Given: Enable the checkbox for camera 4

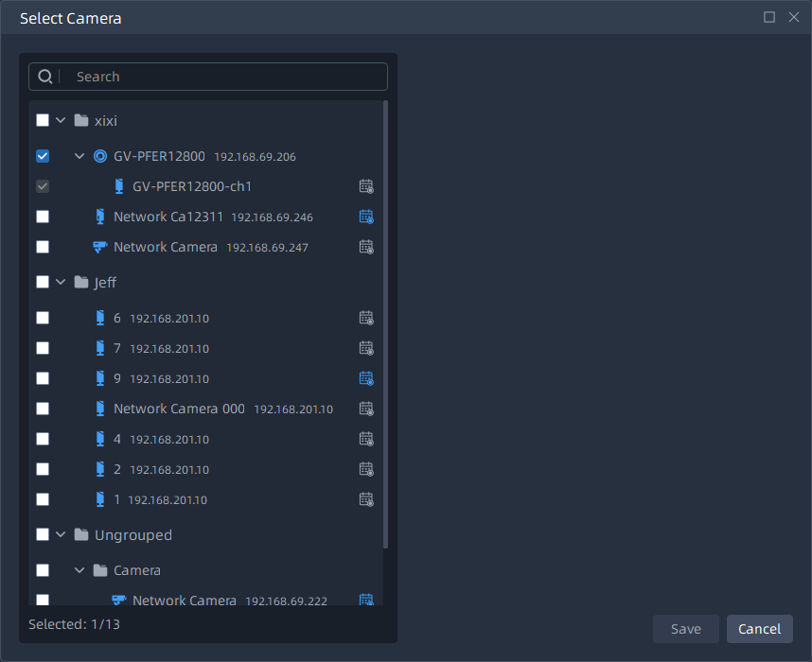Looking at the screenshot, I should [x=43, y=439].
